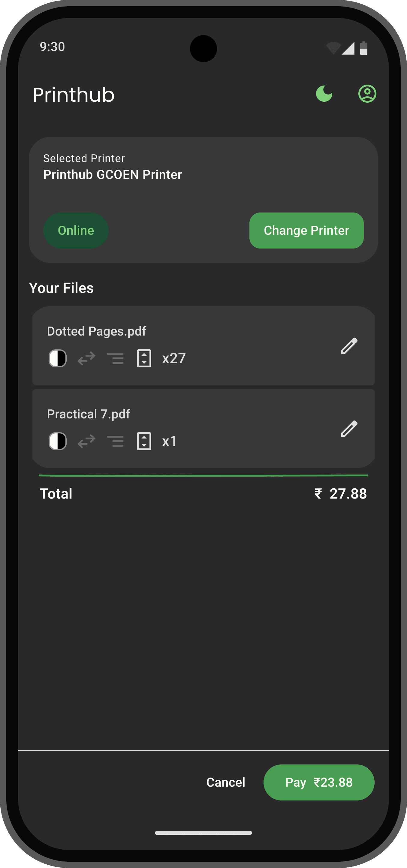Click page layout lines icon on Dotted Pages.pdf
Viewport: 407px width, 868px height.
[x=115, y=358]
